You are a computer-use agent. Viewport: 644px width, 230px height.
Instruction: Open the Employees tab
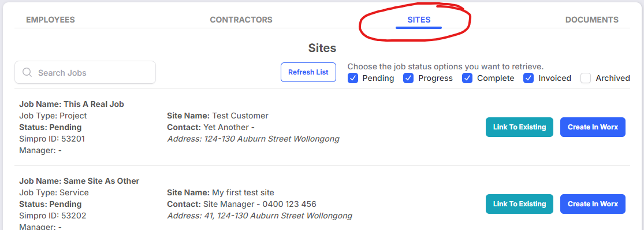(x=50, y=20)
